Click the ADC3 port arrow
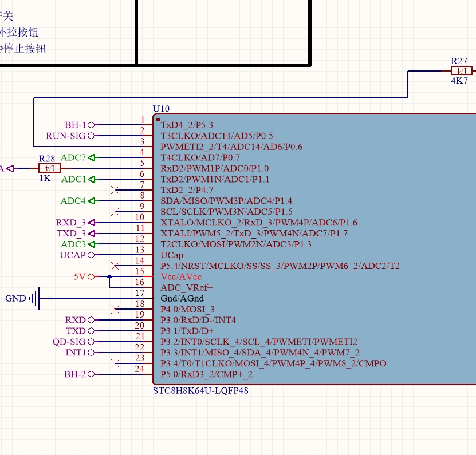476x455 pixels. point(92,244)
